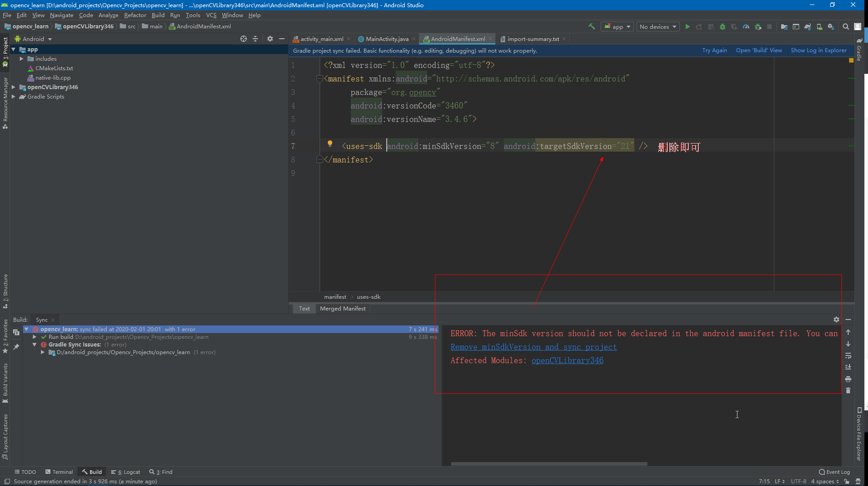Toggle the Text manifest view tab
Screen dimensions: 868x486
pyautogui.click(x=304, y=308)
